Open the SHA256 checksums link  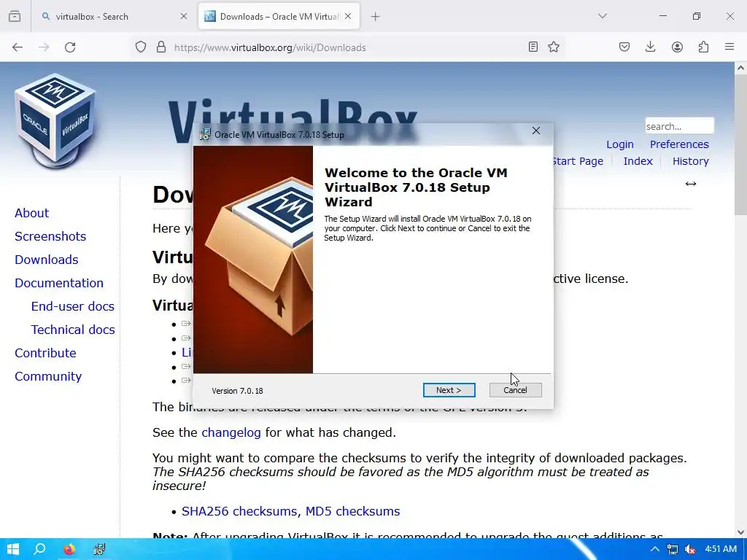coord(241,511)
